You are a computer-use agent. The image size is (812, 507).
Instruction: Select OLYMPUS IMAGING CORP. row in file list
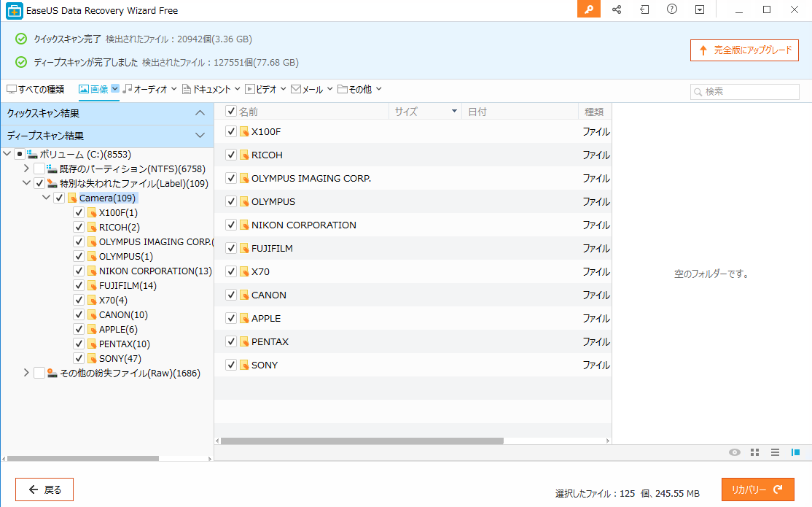[x=413, y=178]
